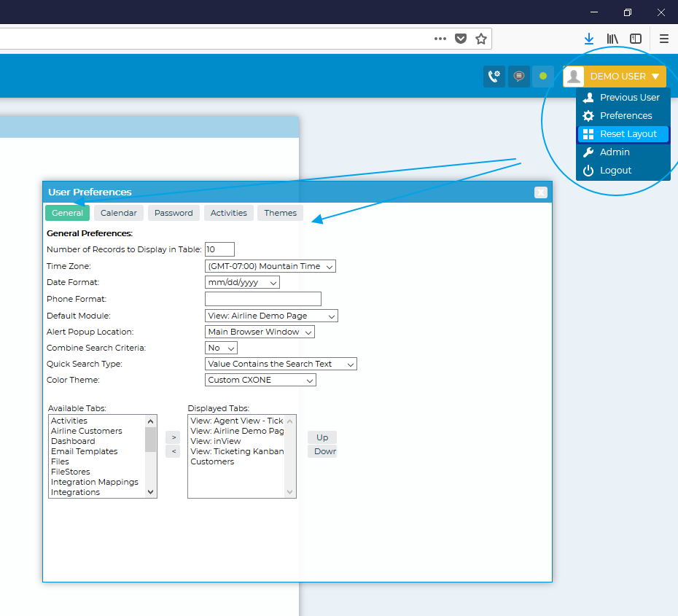Viewport: 678px width, 616px height.
Task: Bookmark this page with star icon
Action: click(481, 39)
